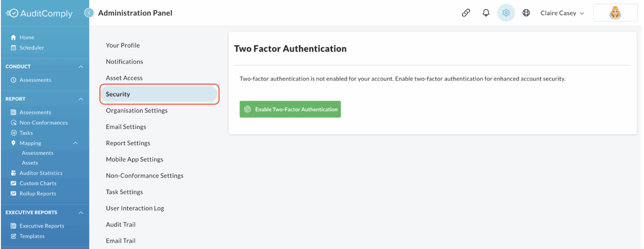The image size is (644, 249).
Task: Select Organisation Settings in the menu
Action: (137, 110)
